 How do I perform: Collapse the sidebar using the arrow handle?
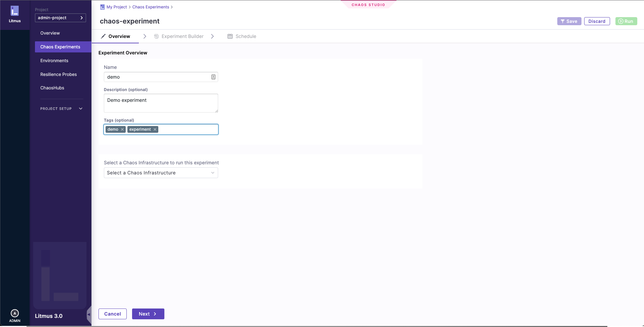(89, 315)
